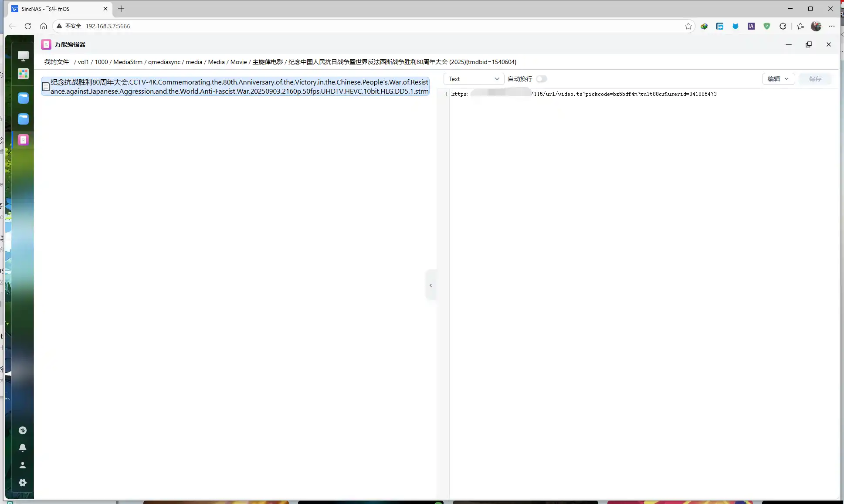
Task: Open system settings gear in dock
Action: pos(23,483)
